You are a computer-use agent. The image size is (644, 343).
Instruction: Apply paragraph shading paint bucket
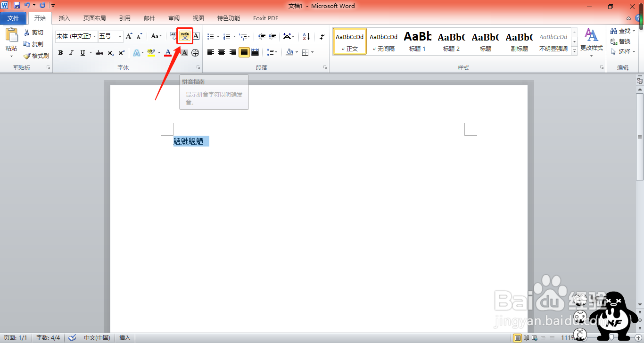tap(289, 52)
